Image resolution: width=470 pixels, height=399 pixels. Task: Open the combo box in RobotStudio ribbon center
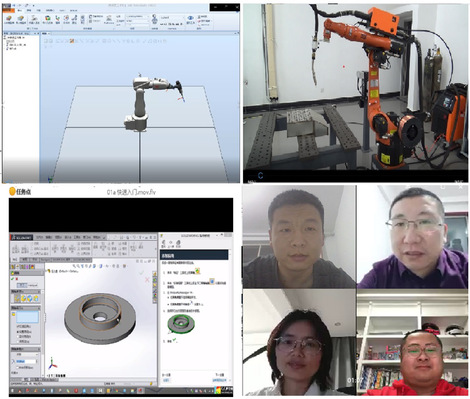click(x=137, y=16)
